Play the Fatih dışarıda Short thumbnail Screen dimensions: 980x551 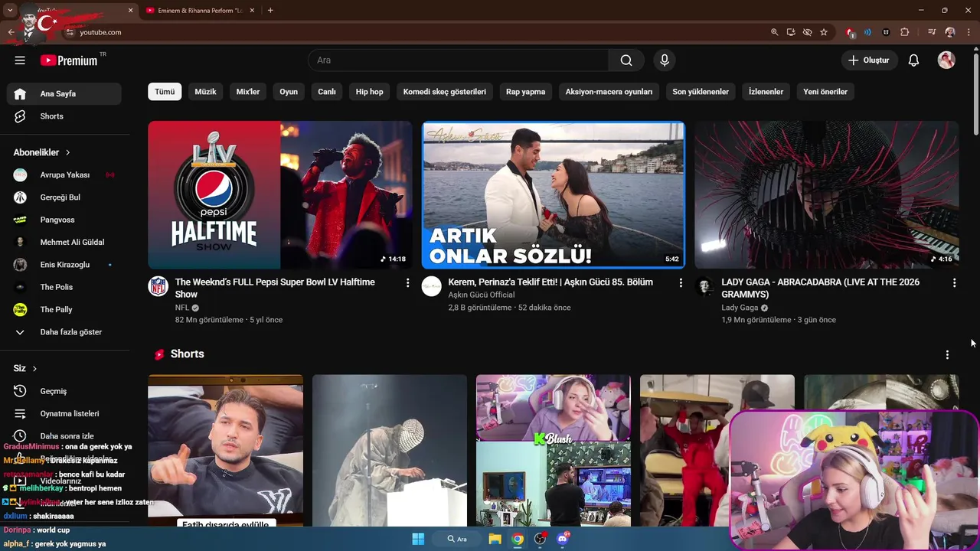click(225, 450)
